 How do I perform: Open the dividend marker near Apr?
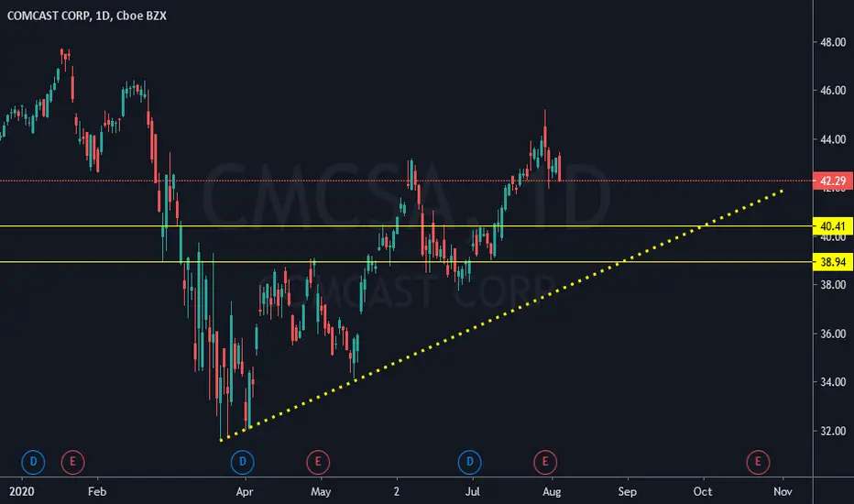point(243,462)
